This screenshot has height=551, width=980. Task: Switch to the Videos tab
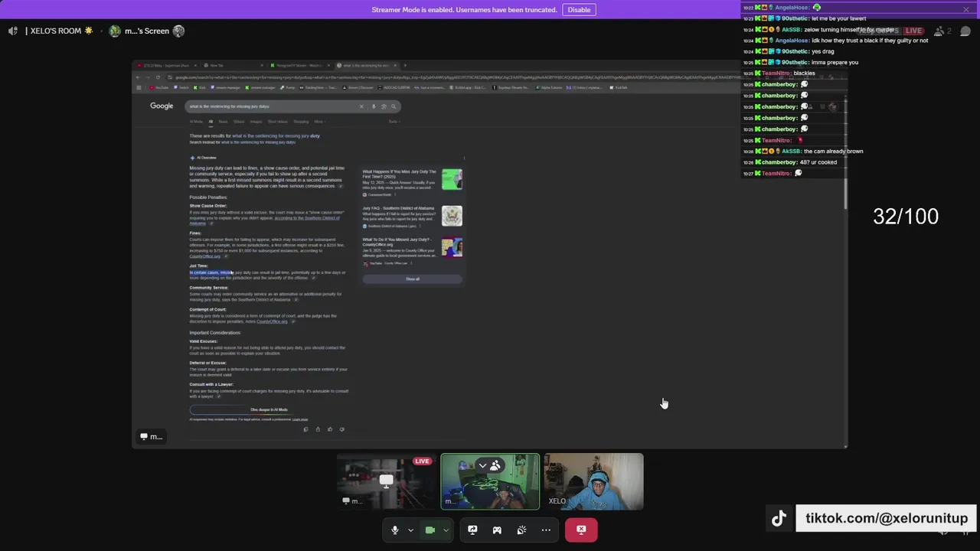point(239,121)
